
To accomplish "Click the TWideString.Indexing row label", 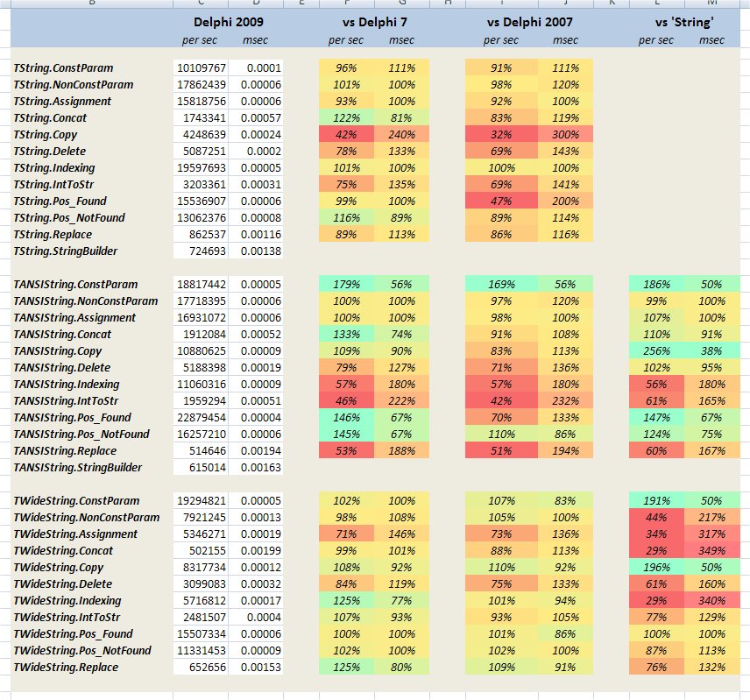I will click(67, 600).
